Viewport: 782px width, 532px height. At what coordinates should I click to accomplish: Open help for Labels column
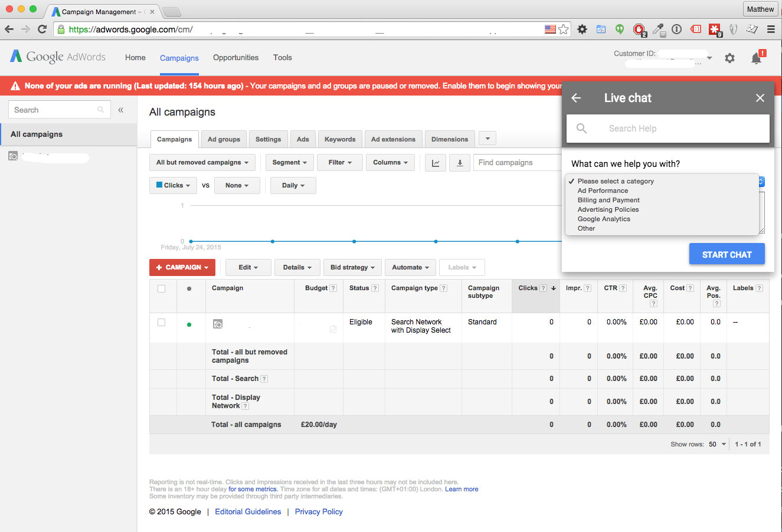click(760, 288)
